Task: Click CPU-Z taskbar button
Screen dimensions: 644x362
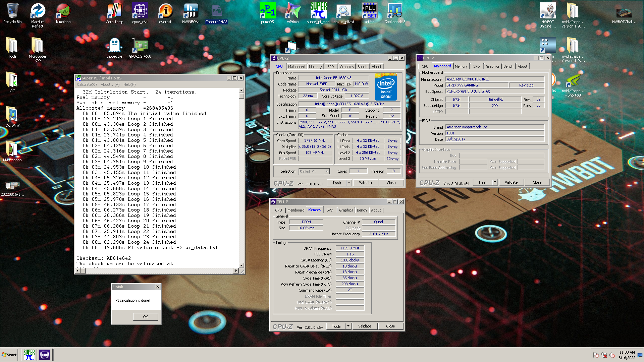Action: tap(45, 355)
